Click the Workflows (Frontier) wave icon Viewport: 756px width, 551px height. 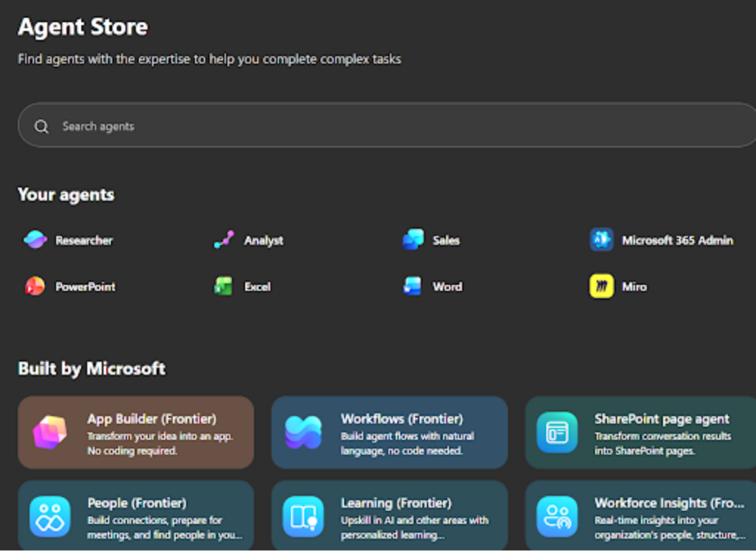click(x=303, y=432)
